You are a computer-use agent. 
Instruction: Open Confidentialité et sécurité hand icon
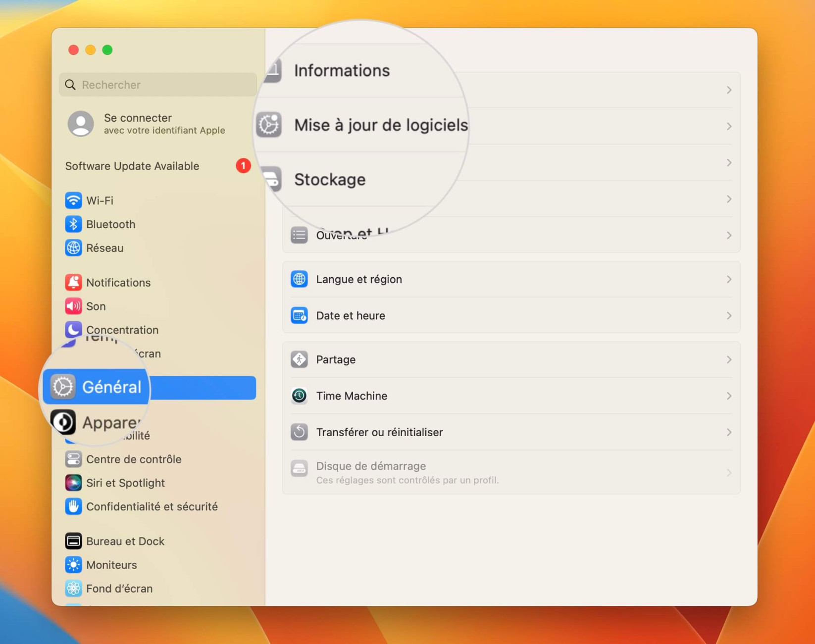click(73, 507)
